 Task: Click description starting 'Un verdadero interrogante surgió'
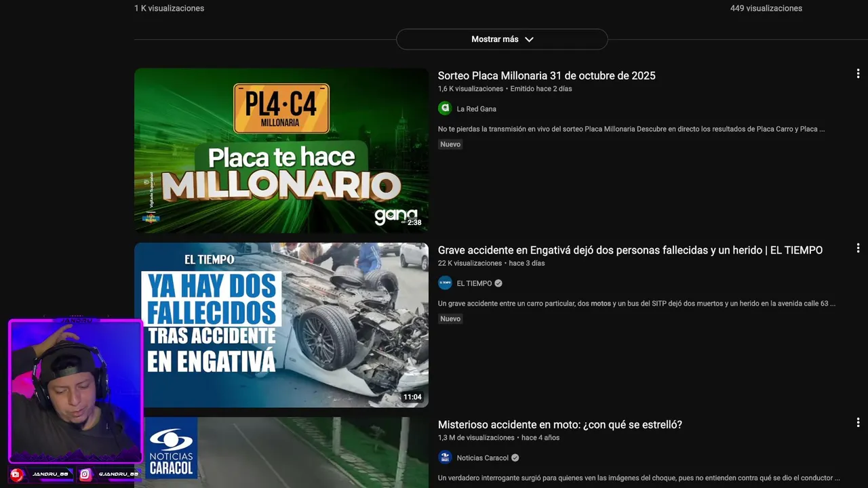click(639, 478)
